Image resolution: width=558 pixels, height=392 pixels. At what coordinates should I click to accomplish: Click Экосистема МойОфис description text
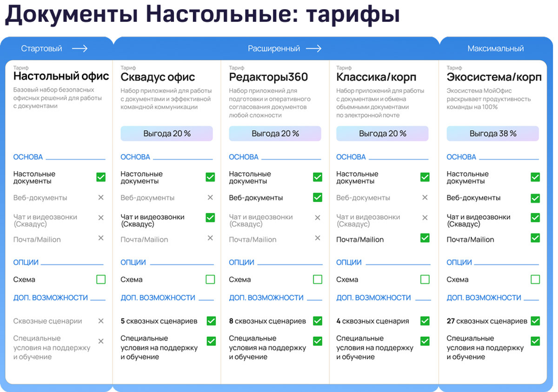[488, 99]
